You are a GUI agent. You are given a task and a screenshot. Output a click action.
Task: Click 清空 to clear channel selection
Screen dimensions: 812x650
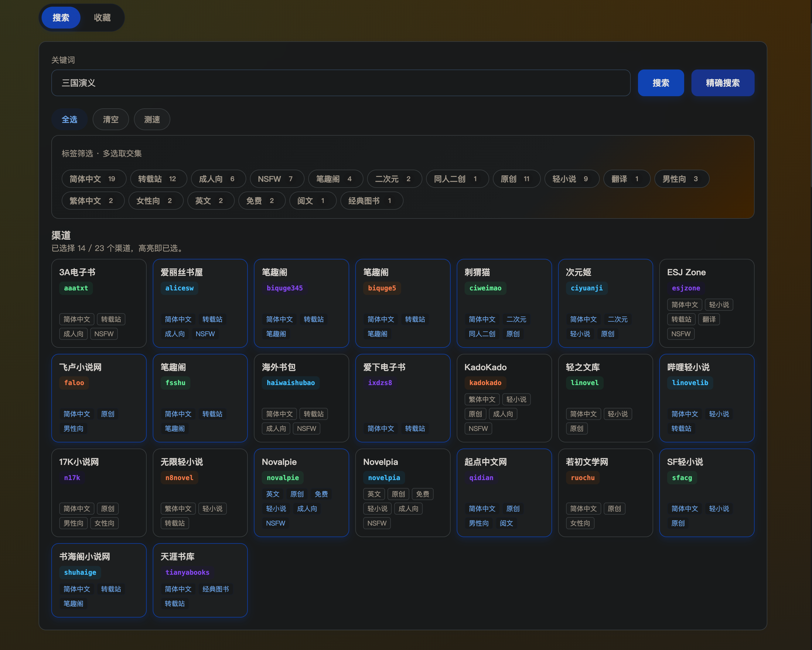(x=111, y=119)
